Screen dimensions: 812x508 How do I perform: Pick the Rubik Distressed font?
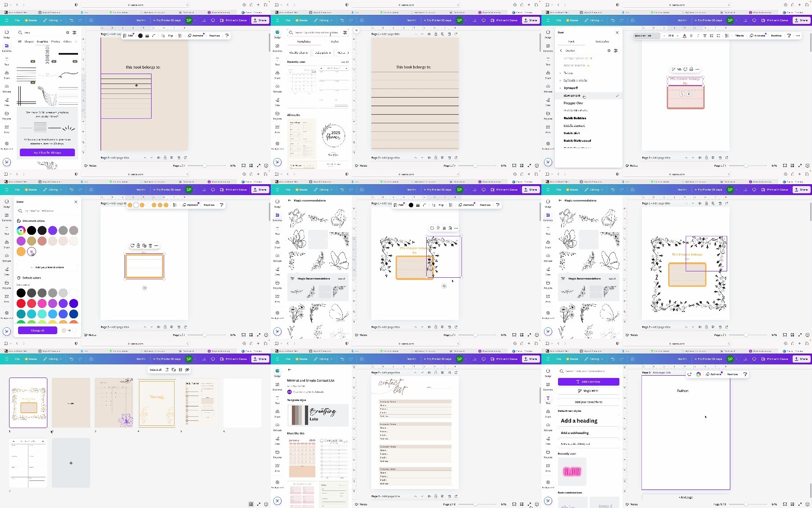coord(577,140)
